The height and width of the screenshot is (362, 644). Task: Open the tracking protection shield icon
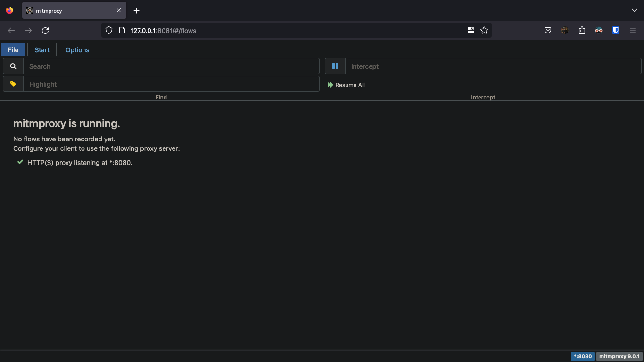point(109,30)
